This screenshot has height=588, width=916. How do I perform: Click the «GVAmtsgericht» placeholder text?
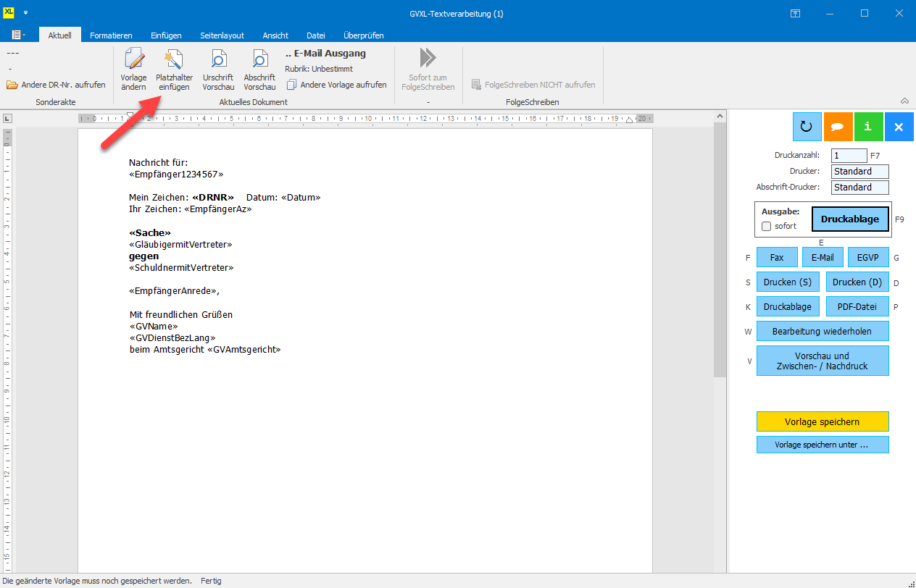[x=243, y=349]
